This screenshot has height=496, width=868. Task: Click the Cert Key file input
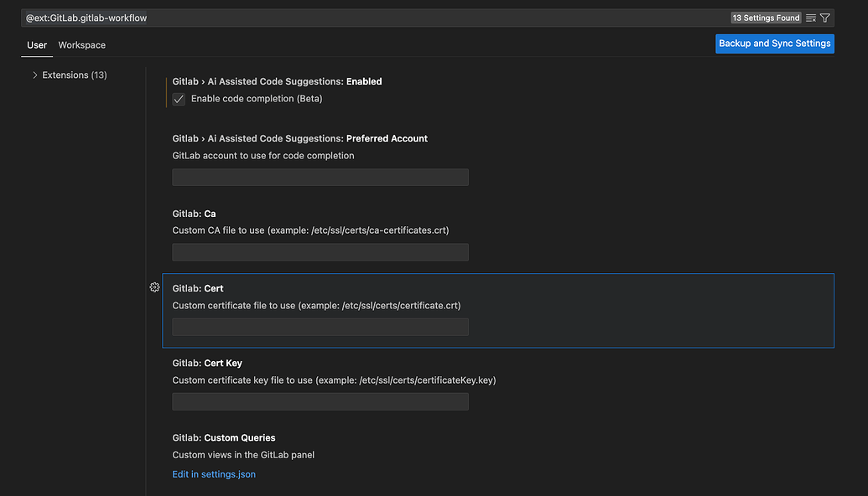click(320, 401)
